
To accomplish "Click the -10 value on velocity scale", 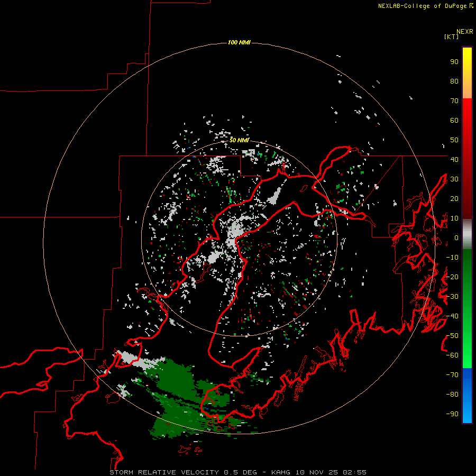I will point(452,258).
